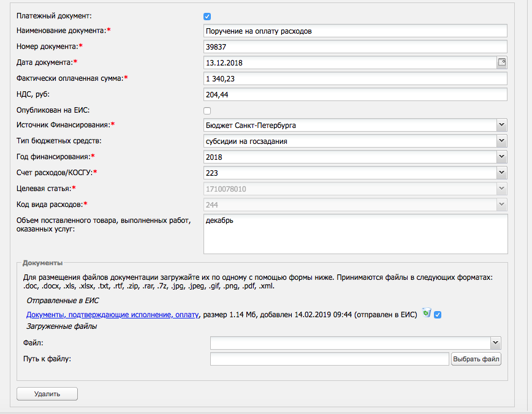Click the Удалить button
This screenshot has height=414, width=532.
[x=47, y=394]
